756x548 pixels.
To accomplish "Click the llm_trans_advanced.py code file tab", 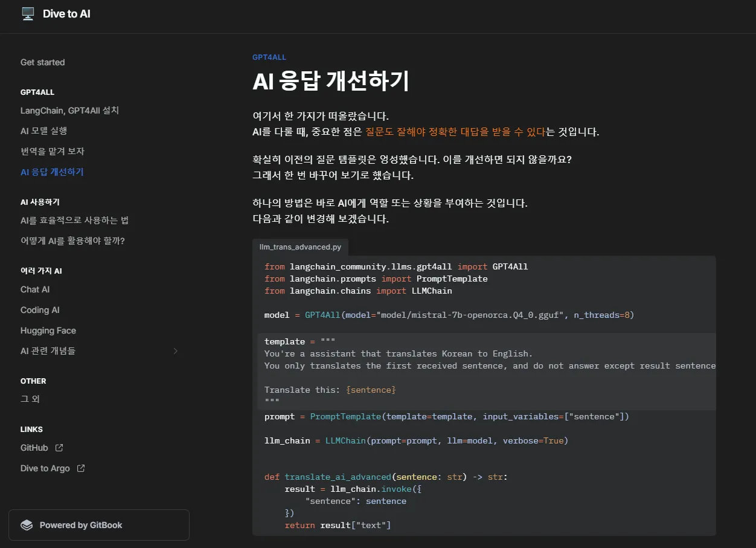I will pos(300,247).
